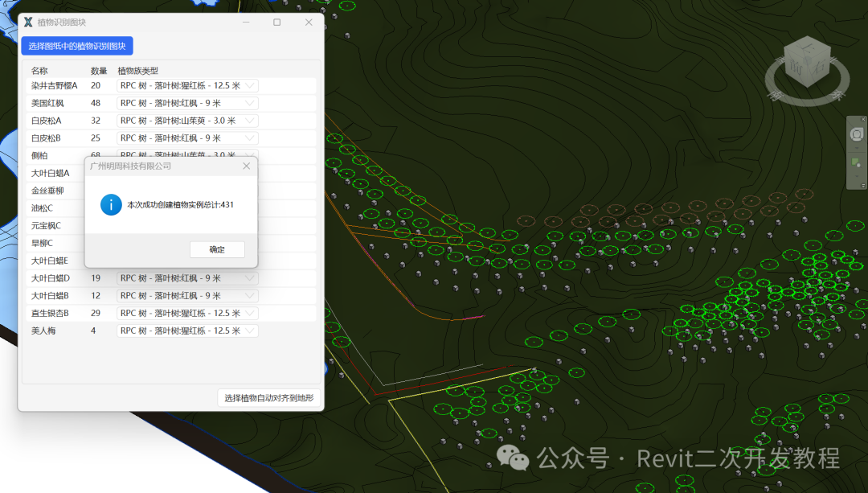Open plant family dropdown for 白皮松B
868x493 pixels.
(x=187, y=138)
